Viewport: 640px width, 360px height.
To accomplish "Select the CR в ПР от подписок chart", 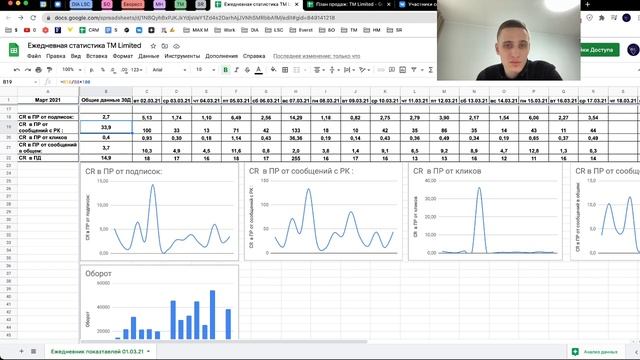I will tap(160, 212).
